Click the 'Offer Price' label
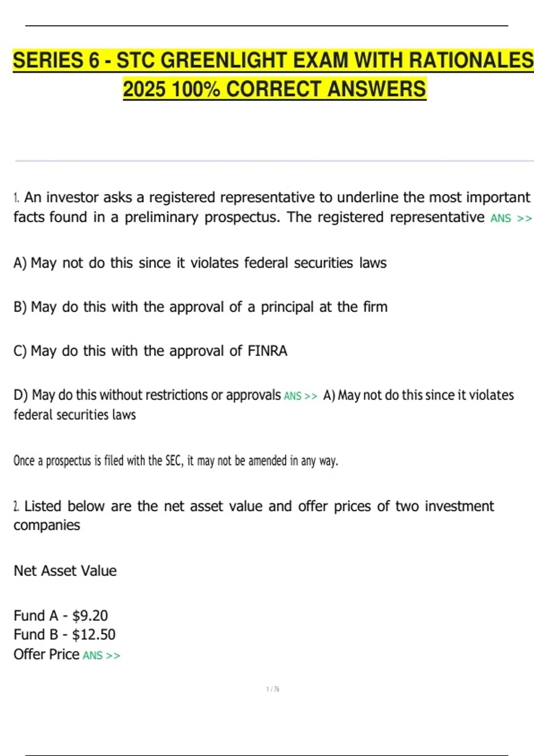Image resolution: width=534 pixels, height=756 pixels. point(46,654)
